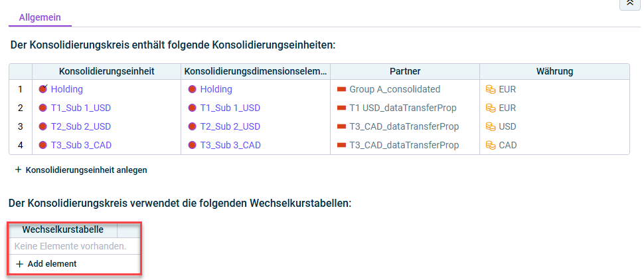Viewport: 644px width, 280px height.
Task: Click the Wechselkurstabelle column header
Action: click(63, 229)
